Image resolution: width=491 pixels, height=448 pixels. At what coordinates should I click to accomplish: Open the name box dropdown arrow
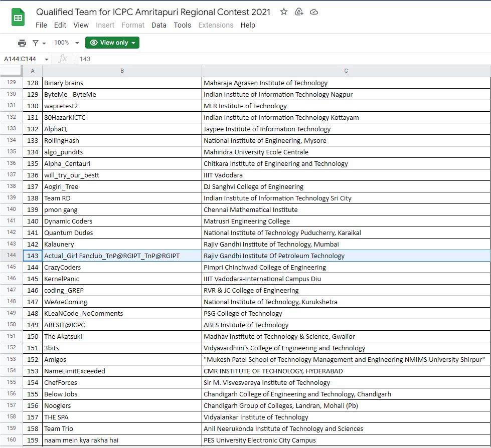point(47,59)
